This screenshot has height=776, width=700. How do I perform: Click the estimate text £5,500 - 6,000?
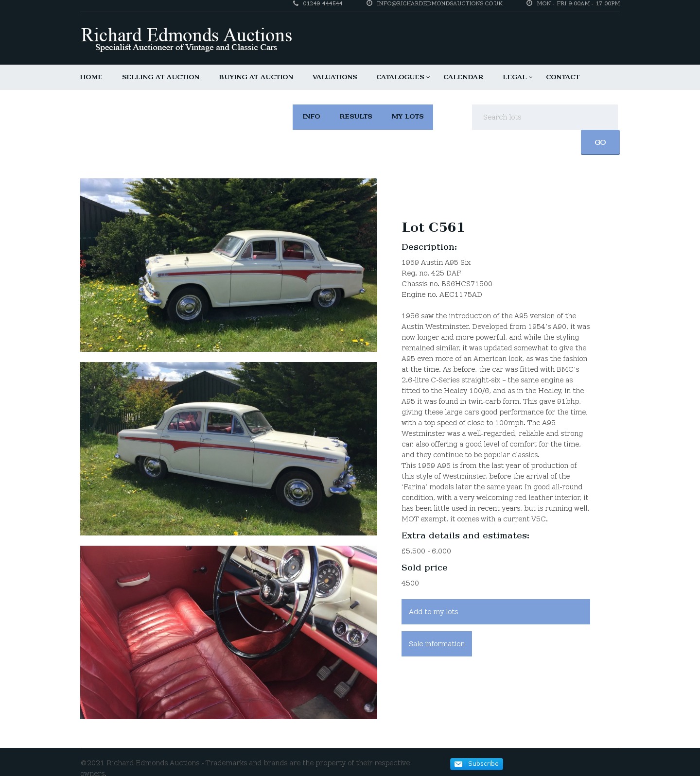click(426, 551)
